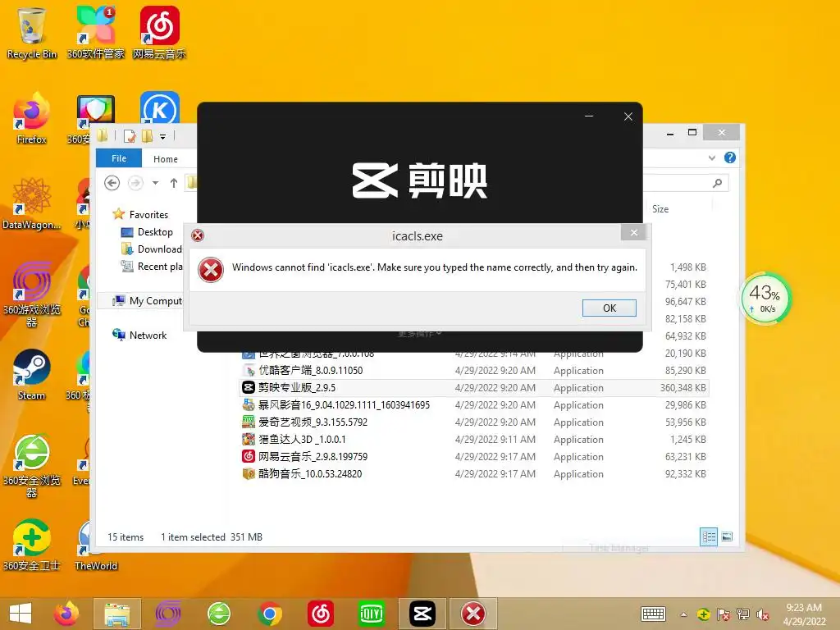Open the touch keyboard from the taskbar
This screenshot has width=840, height=630.
click(x=653, y=614)
